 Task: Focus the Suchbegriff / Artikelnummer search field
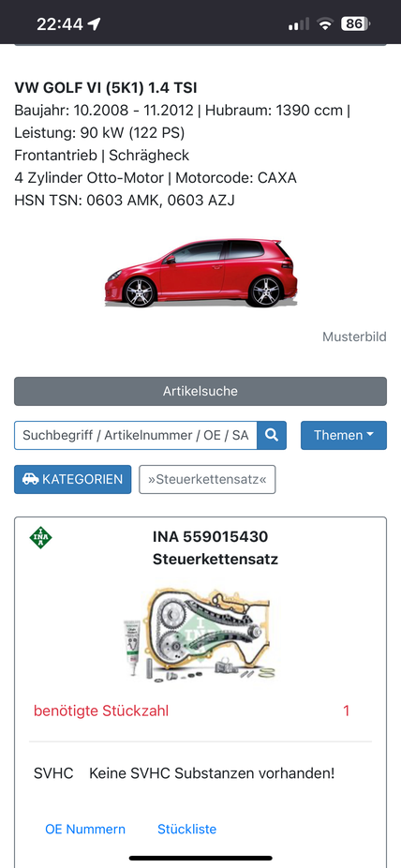[x=136, y=435]
